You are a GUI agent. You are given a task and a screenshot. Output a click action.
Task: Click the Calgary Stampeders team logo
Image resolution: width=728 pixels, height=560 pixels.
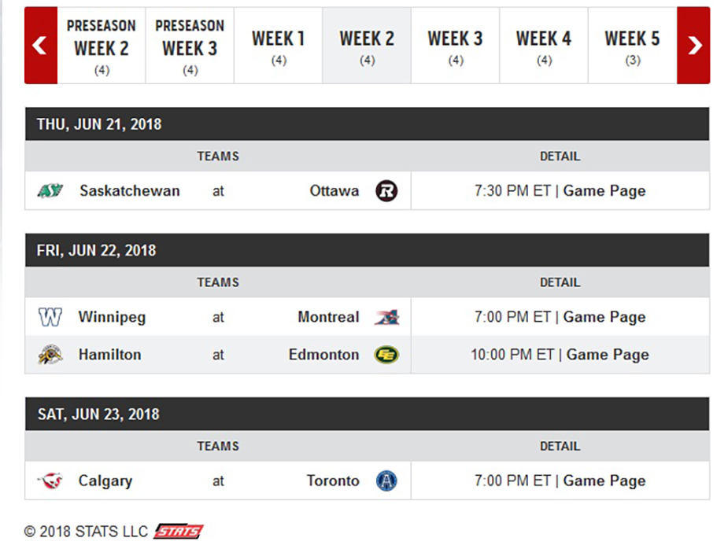tap(50, 481)
